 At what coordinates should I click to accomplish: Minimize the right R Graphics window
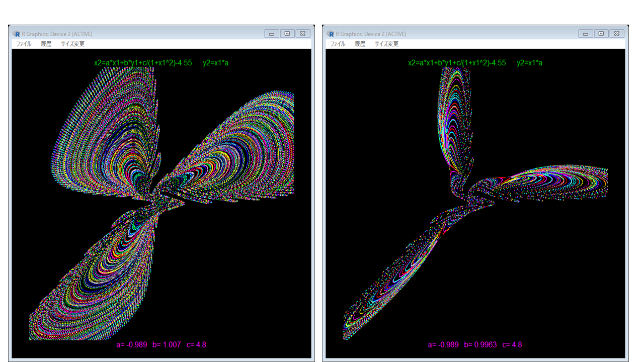[x=586, y=34]
